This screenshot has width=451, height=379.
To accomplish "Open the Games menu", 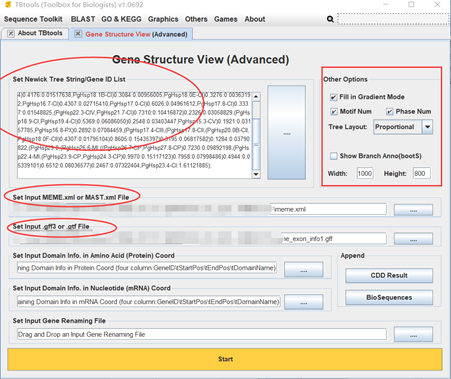I will click(x=226, y=19).
